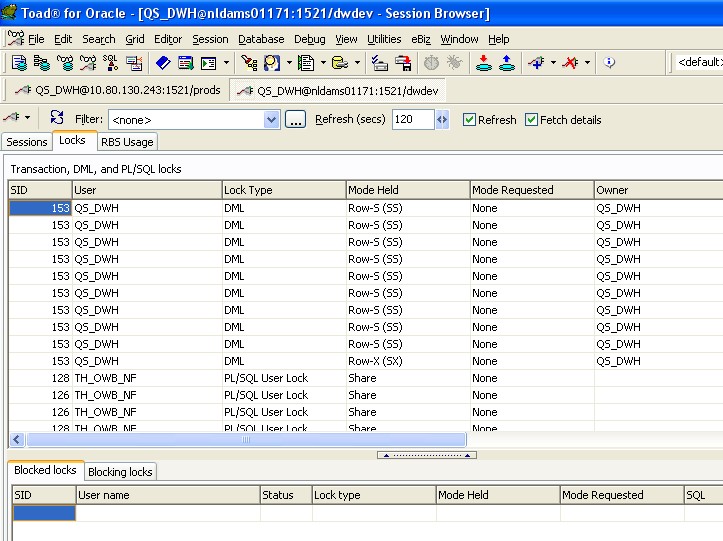The width and height of the screenshot is (723, 541).
Task: Toggle the Refresh checkbox
Action: 470,120
